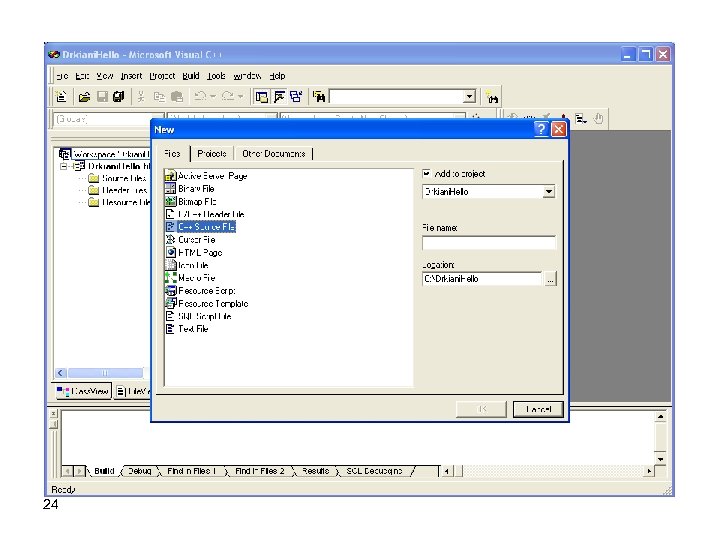Toggle the Add to project checkbox
Screen dimensions: 720x540
coord(427,174)
